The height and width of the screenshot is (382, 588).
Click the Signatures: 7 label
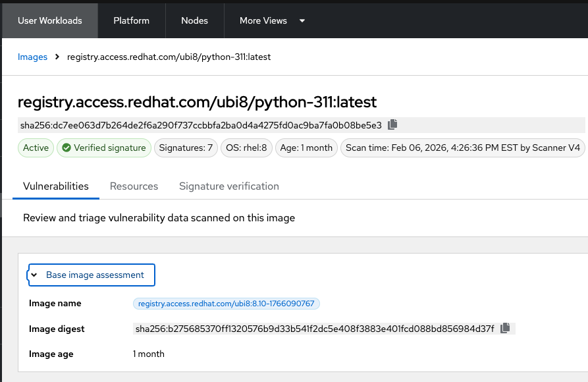tap(186, 148)
